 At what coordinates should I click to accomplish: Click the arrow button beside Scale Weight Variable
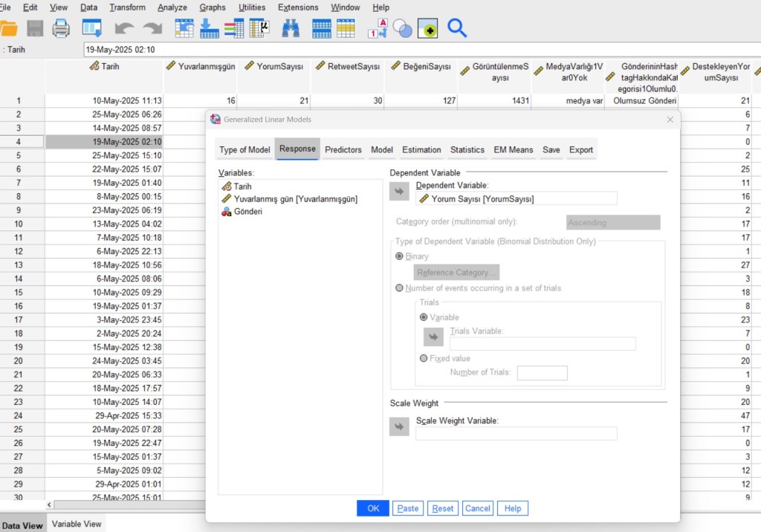(399, 427)
